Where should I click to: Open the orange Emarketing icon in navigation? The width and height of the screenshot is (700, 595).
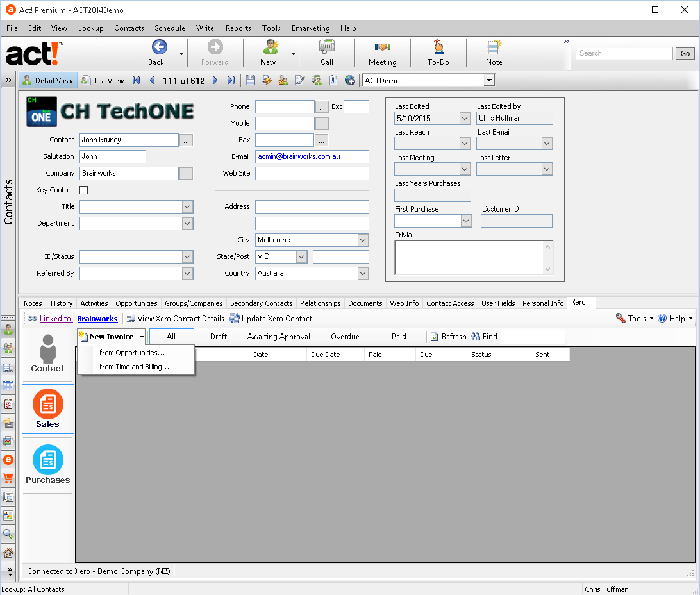[x=8, y=460]
